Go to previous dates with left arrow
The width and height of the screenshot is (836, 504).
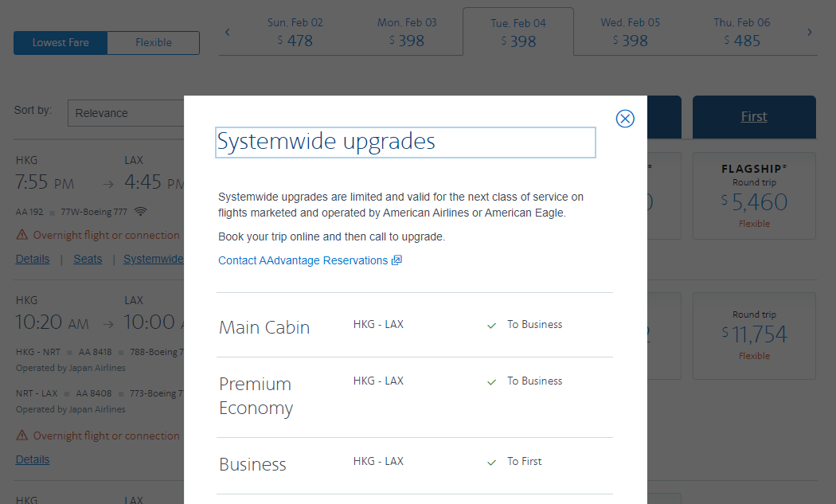coord(228,33)
